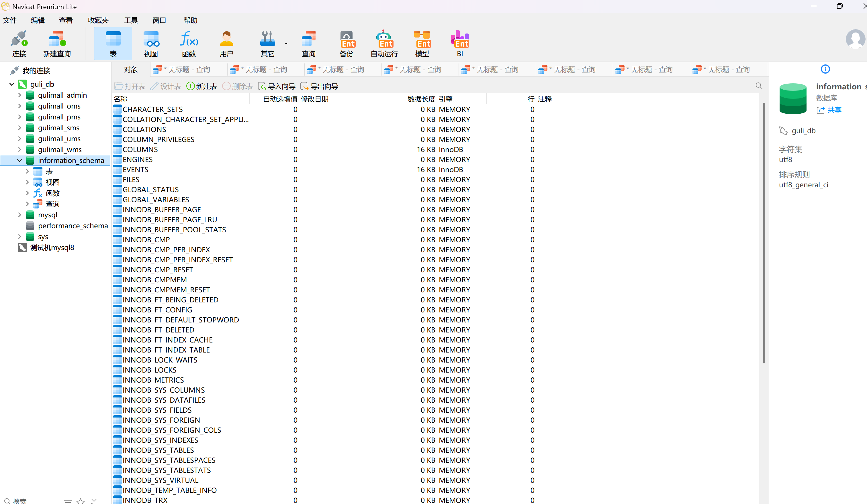Expand the gulimall_admin database node

(19, 95)
